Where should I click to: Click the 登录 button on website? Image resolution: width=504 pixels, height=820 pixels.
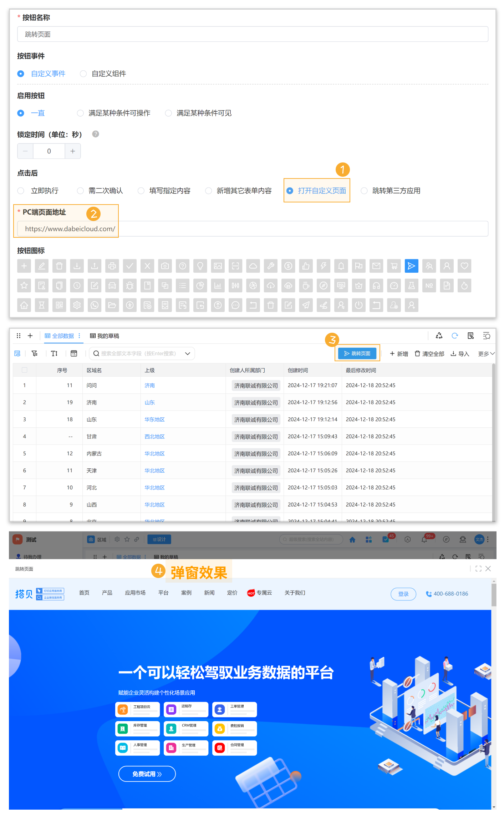[403, 594]
